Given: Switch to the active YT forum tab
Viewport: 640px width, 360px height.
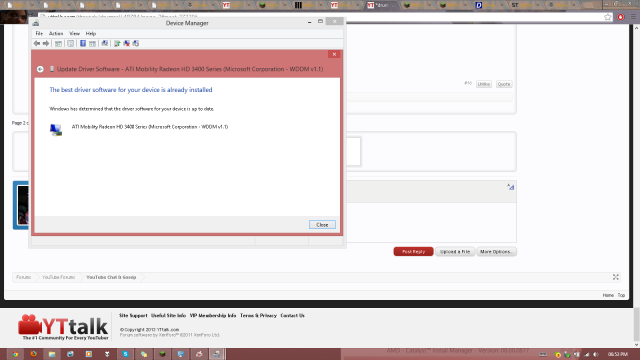Looking at the screenshot, I should pyautogui.click(x=381, y=5).
